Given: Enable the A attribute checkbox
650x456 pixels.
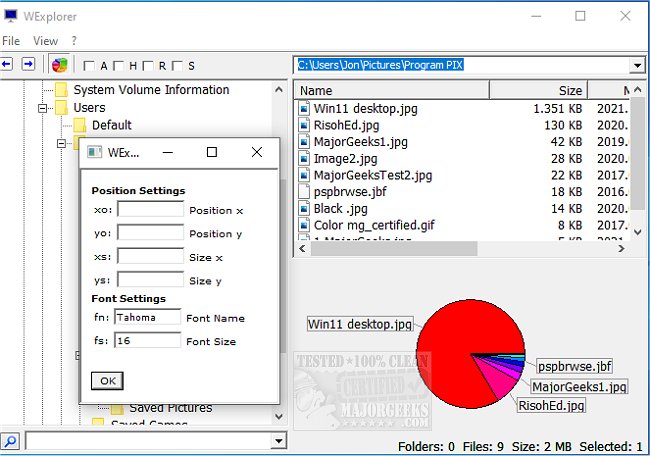Looking at the screenshot, I should (x=89, y=66).
